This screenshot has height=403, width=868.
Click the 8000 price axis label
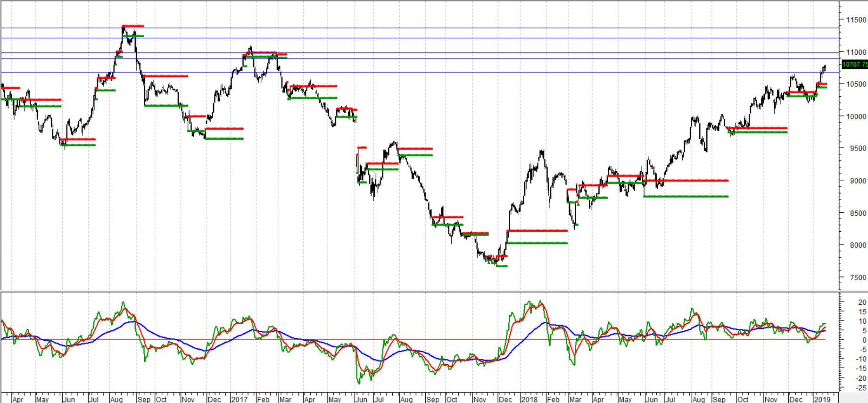pos(858,245)
